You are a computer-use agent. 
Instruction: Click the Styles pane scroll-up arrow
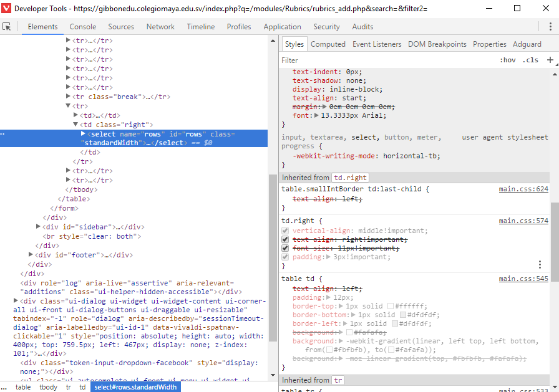(x=555, y=74)
